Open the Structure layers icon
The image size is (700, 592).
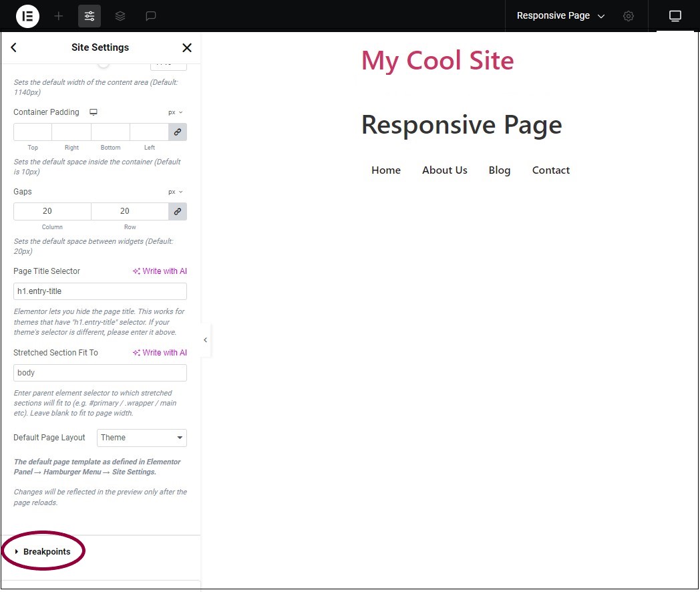pyautogui.click(x=120, y=16)
